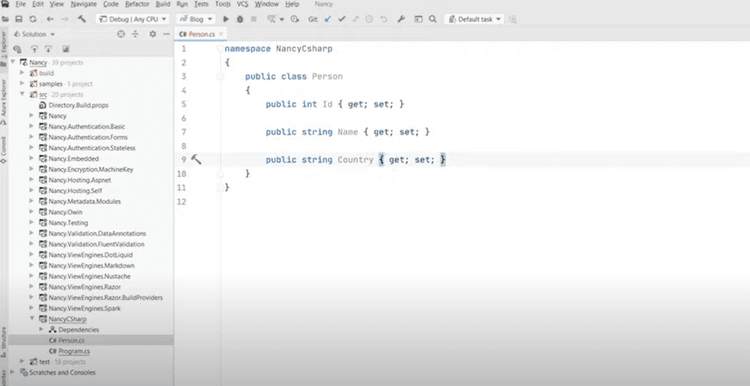This screenshot has width=750, height=386.
Task: Open the Navigate menu
Action: click(83, 4)
